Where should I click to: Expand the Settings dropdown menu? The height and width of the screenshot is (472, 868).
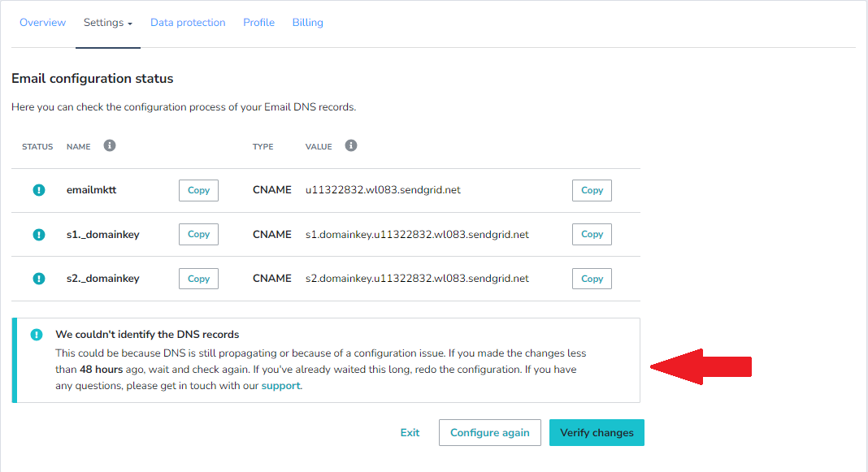[108, 22]
